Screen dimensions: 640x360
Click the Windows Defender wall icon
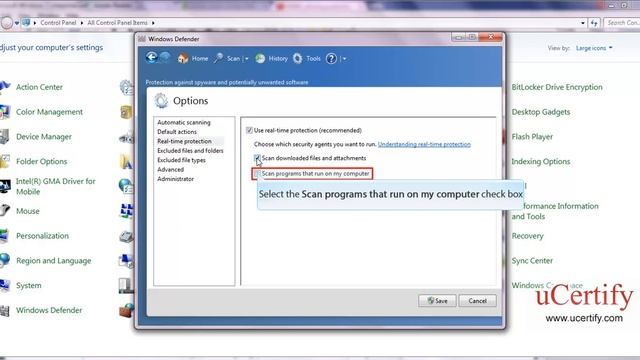[4, 311]
